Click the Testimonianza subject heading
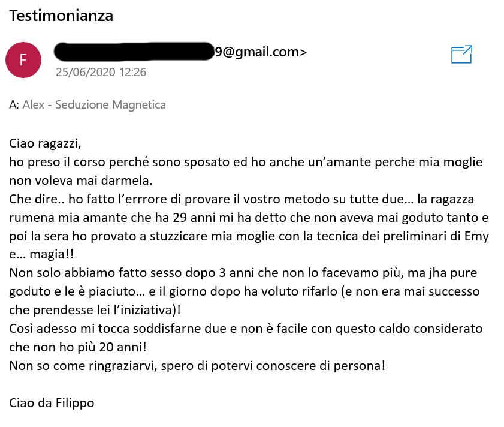The height and width of the screenshot is (427, 504). pos(61,16)
